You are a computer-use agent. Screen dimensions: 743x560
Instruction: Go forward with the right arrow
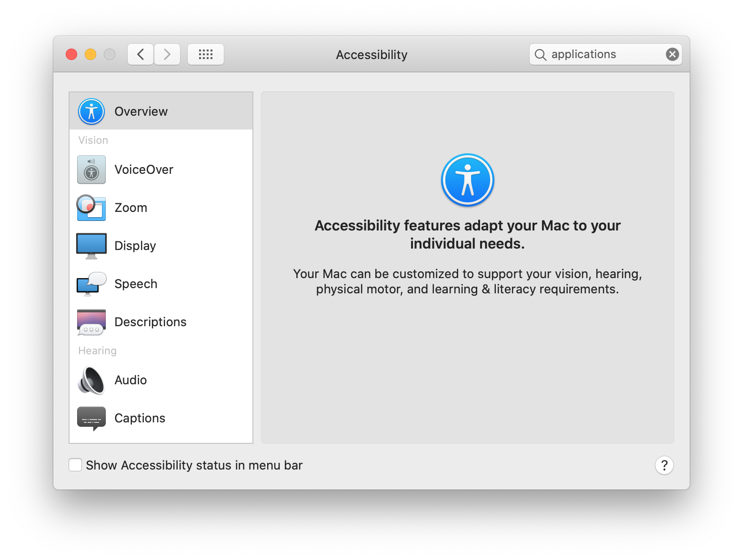click(167, 54)
